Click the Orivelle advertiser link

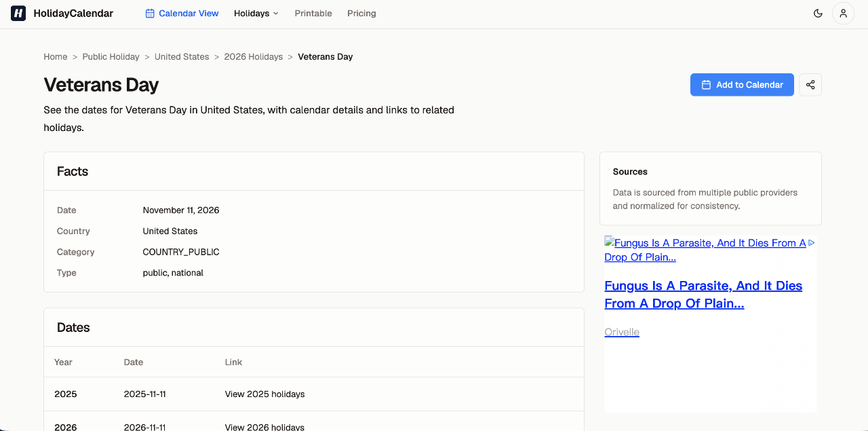tap(622, 332)
